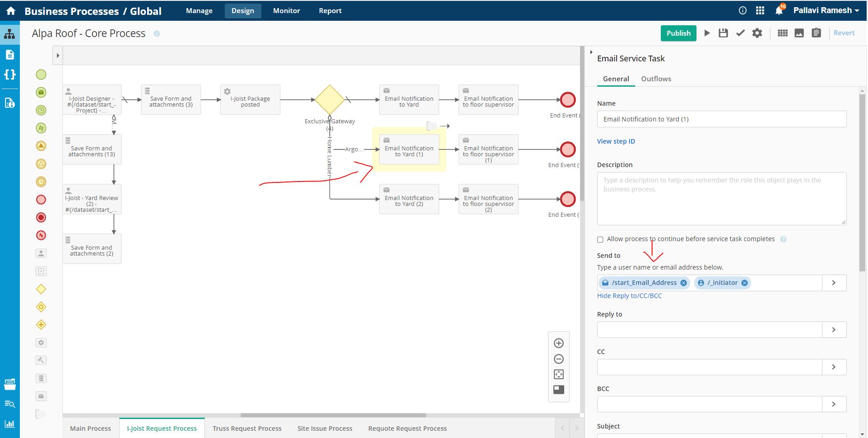Open the search icon in the left sidebar

click(x=9, y=404)
